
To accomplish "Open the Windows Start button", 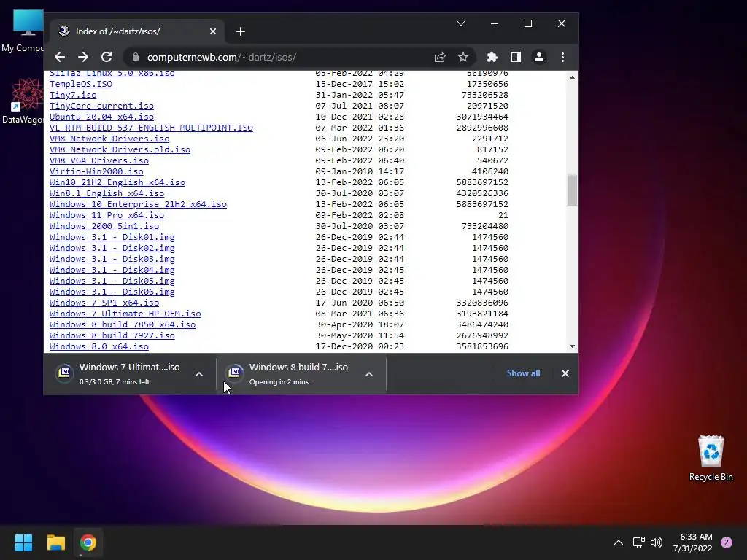I will click(24, 542).
